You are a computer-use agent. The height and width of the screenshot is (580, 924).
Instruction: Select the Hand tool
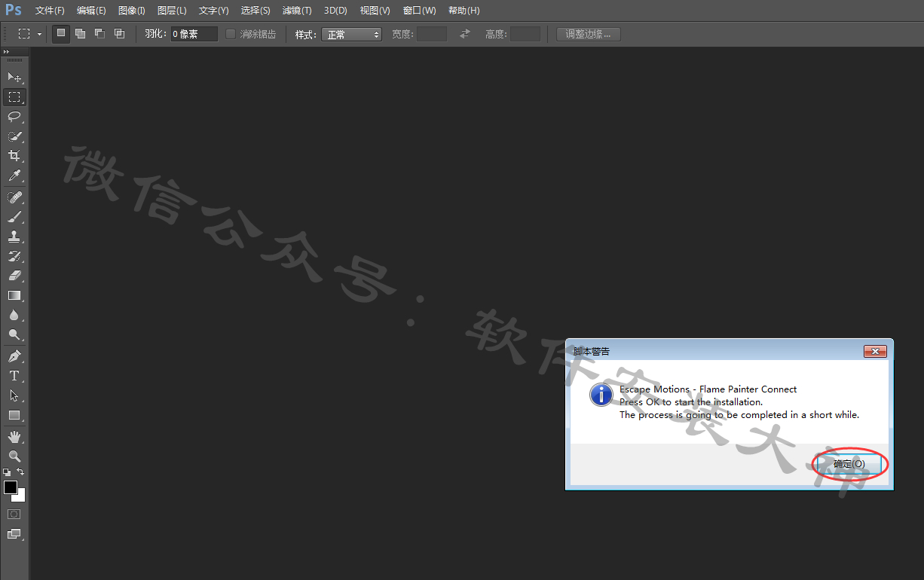pos(14,437)
